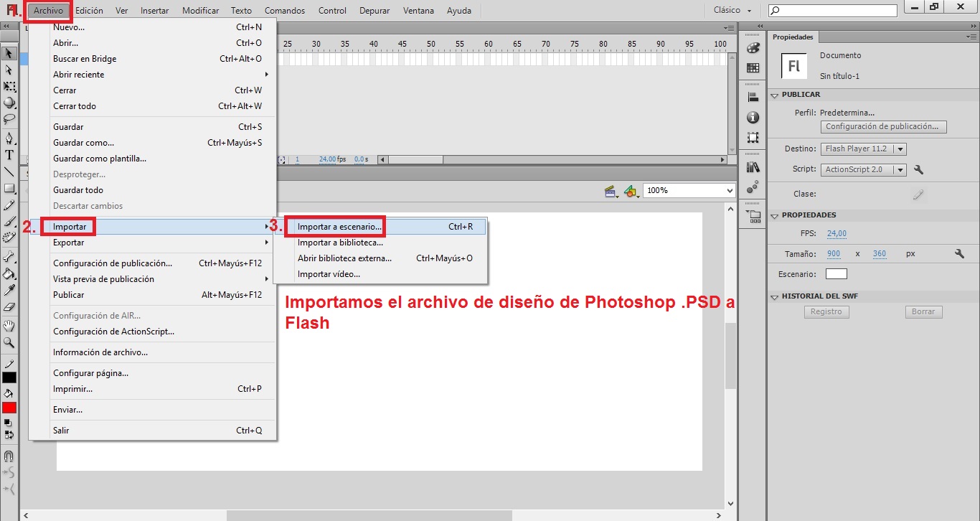Select the Bone tool
The image size is (980, 521).
(x=9, y=256)
